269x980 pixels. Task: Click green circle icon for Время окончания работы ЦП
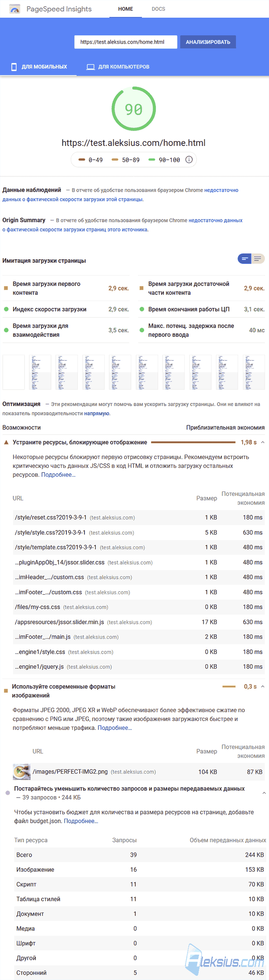pyautogui.click(x=142, y=309)
